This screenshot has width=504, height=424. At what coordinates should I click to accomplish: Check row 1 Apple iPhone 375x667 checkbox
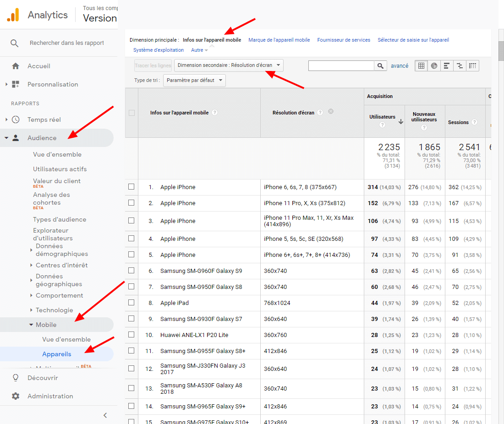point(131,187)
